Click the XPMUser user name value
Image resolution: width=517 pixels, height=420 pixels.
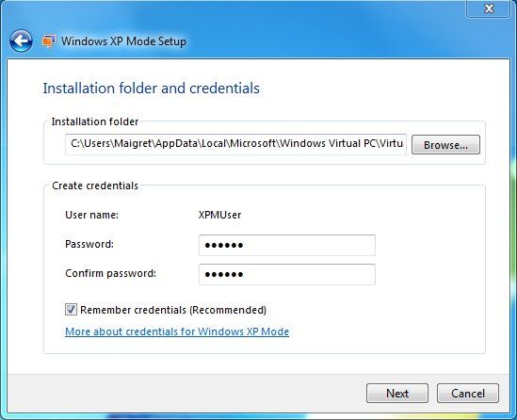[219, 215]
